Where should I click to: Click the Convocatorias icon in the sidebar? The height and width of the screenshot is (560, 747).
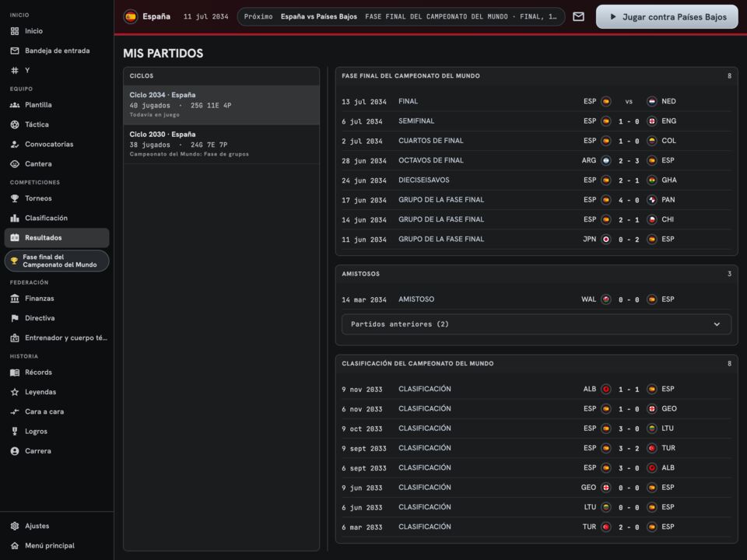[15, 145]
